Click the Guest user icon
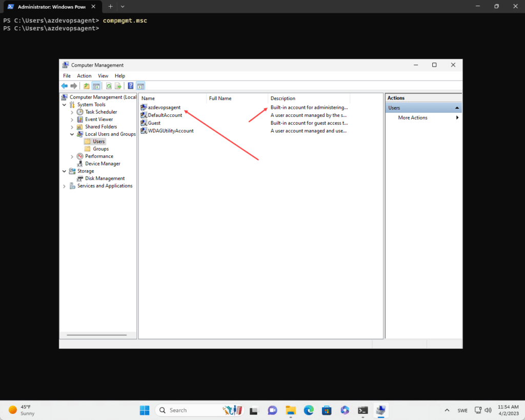The height and width of the screenshot is (420, 525). click(144, 123)
